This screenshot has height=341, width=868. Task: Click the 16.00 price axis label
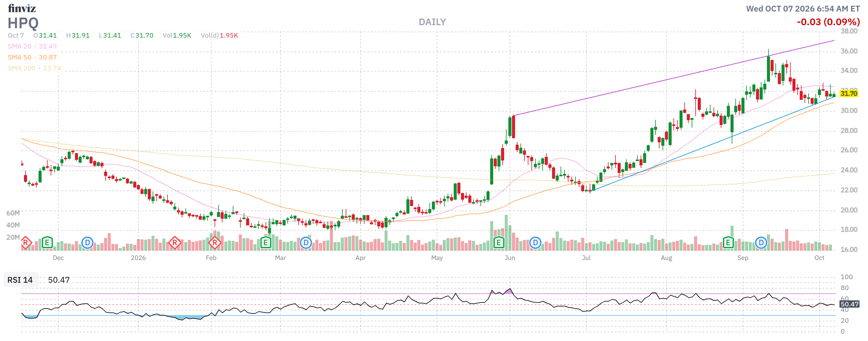[x=849, y=249]
